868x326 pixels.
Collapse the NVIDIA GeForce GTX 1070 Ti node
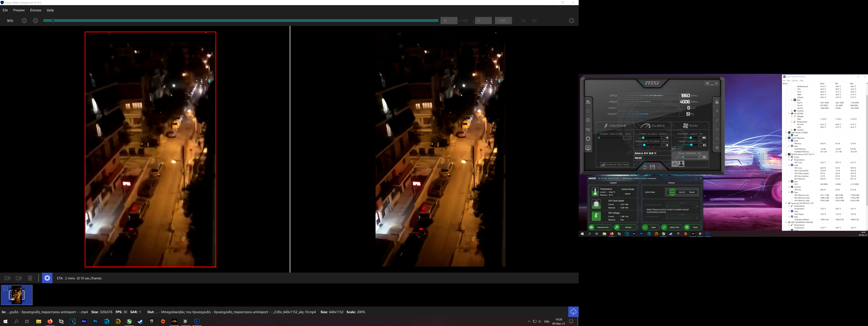point(786,154)
